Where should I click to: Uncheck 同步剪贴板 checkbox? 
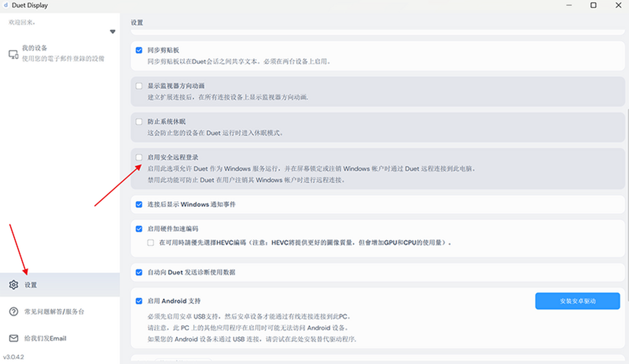pos(139,50)
